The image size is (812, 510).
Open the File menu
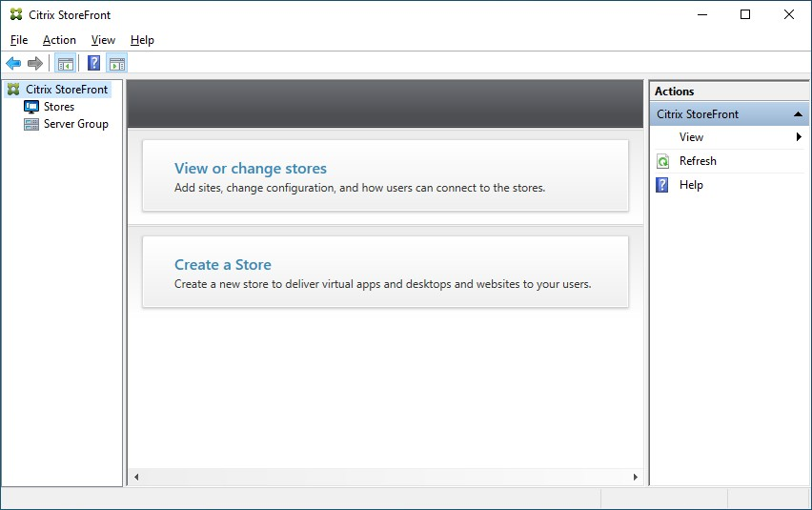pos(19,40)
